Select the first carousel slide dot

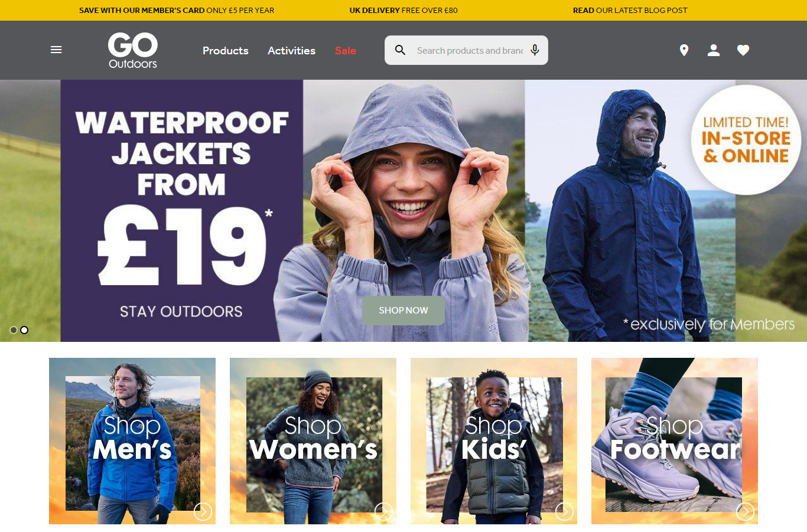pyautogui.click(x=14, y=330)
